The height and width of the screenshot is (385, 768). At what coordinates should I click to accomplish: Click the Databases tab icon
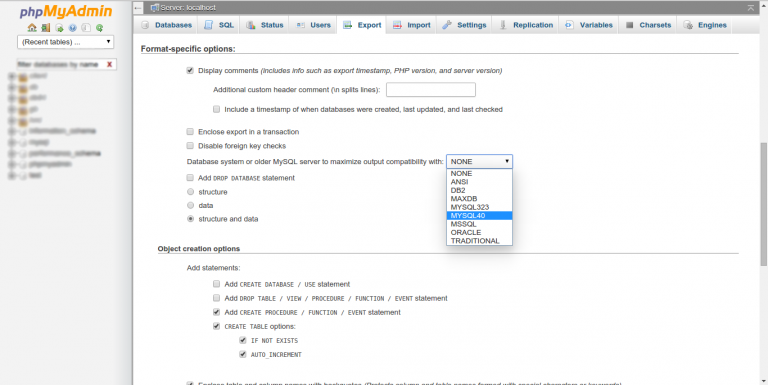point(145,25)
